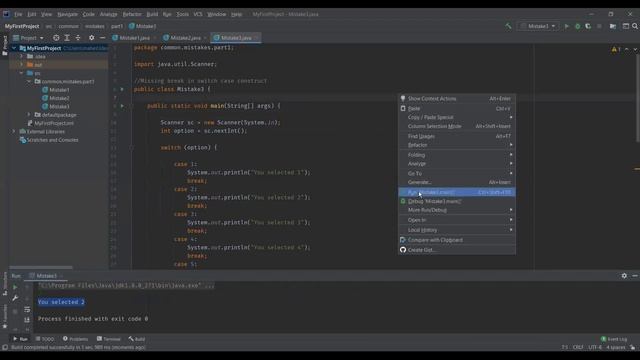Click Run with Coverage icon in toolbar
This screenshot has width=640, height=360.
pos(588,26)
